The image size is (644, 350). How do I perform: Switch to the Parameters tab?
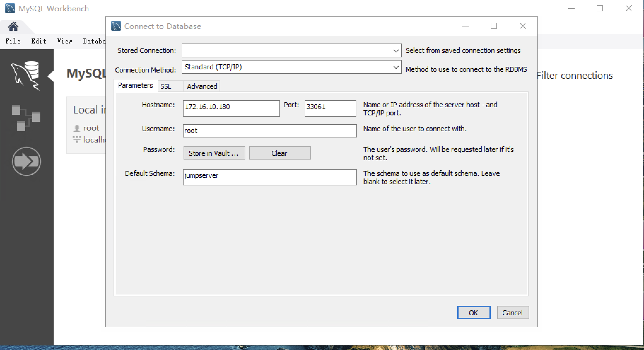pyautogui.click(x=136, y=85)
